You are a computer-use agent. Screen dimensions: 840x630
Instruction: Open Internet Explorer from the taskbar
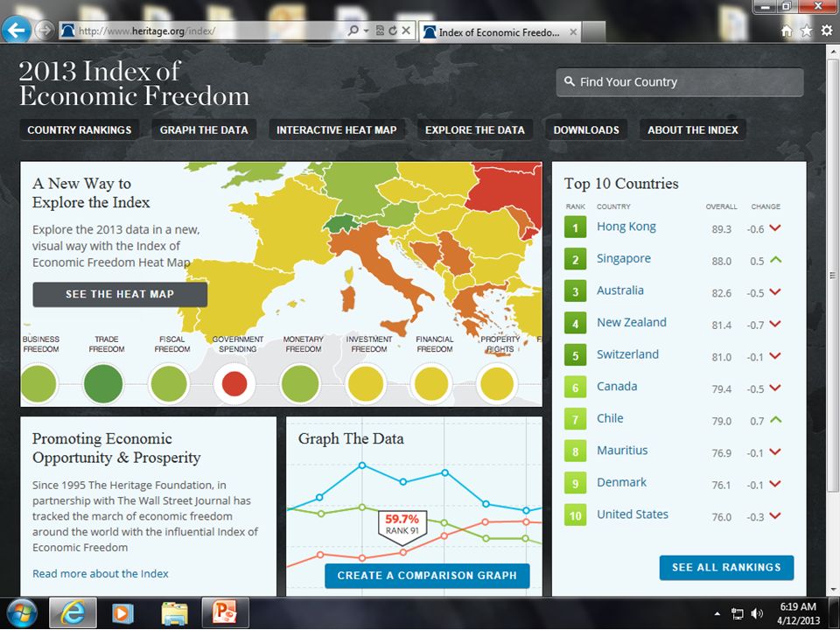(73, 614)
